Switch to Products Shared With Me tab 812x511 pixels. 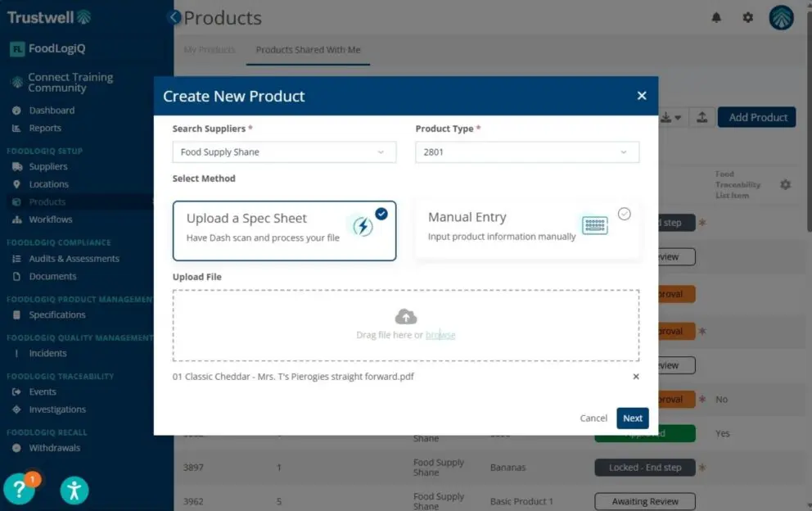(x=308, y=50)
